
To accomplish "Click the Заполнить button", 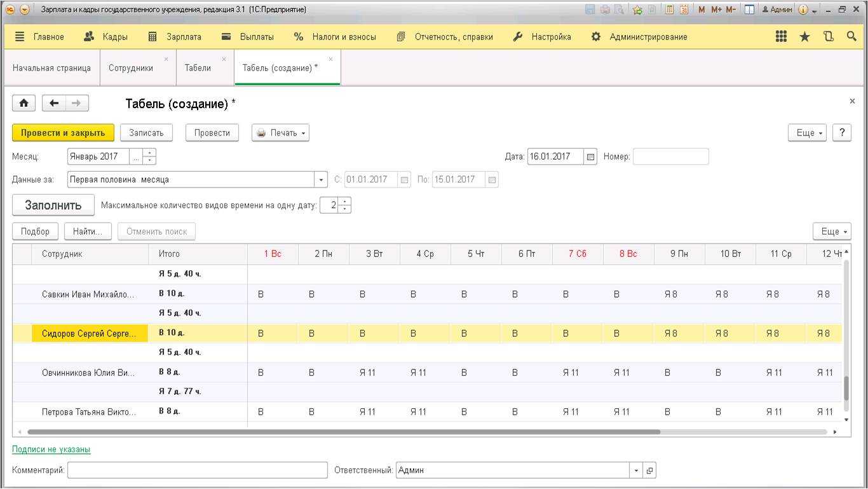I will (53, 205).
